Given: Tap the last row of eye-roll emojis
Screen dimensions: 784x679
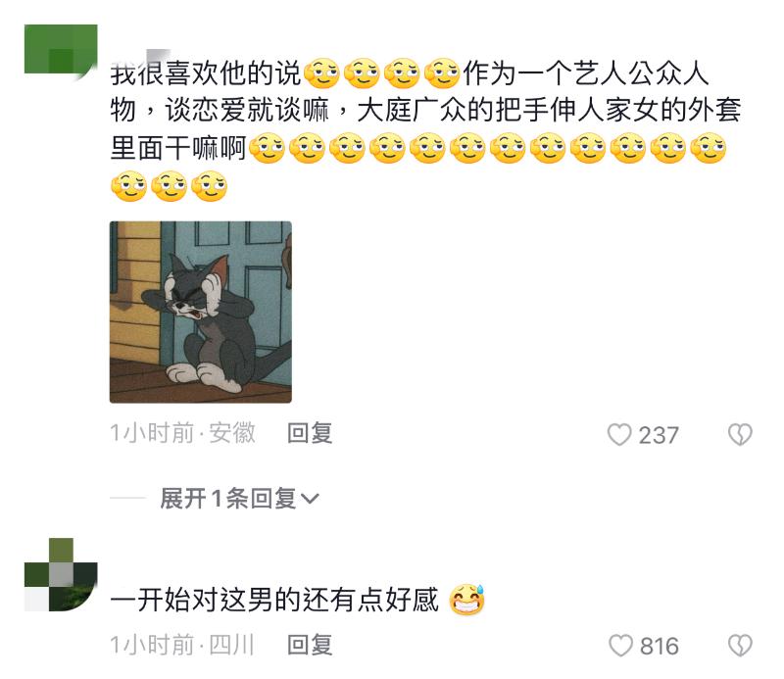Looking at the screenshot, I should coord(169,186).
